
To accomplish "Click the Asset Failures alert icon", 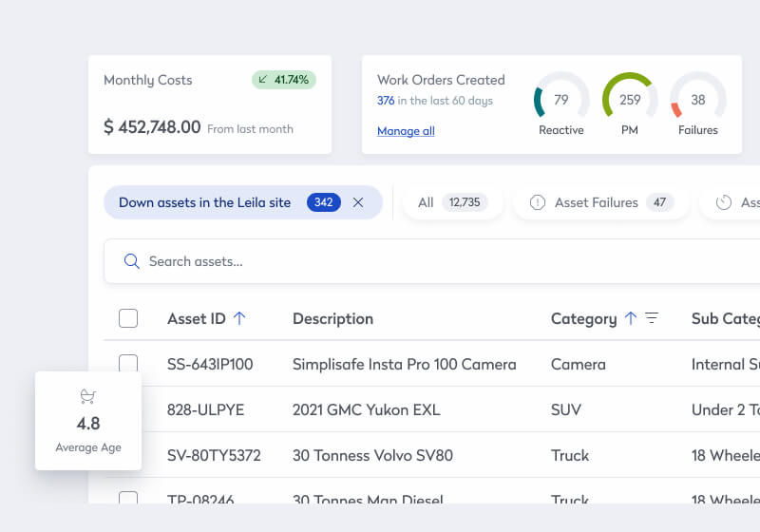I will point(538,202).
